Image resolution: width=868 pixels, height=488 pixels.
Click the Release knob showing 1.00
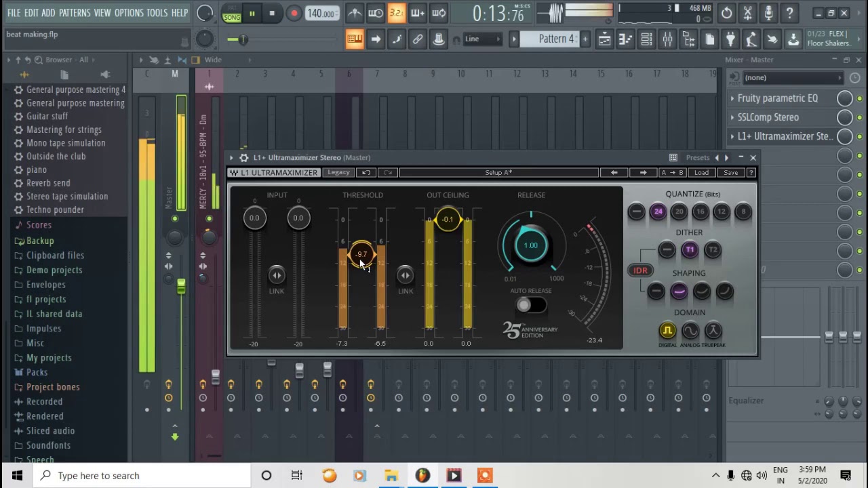point(531,245)
